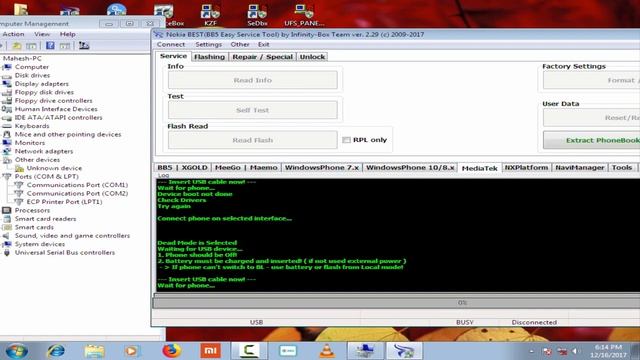Screen dimensions: 640x360
Task: Open Windows Media Player from taskbar
Action: (x=131, y=351)
